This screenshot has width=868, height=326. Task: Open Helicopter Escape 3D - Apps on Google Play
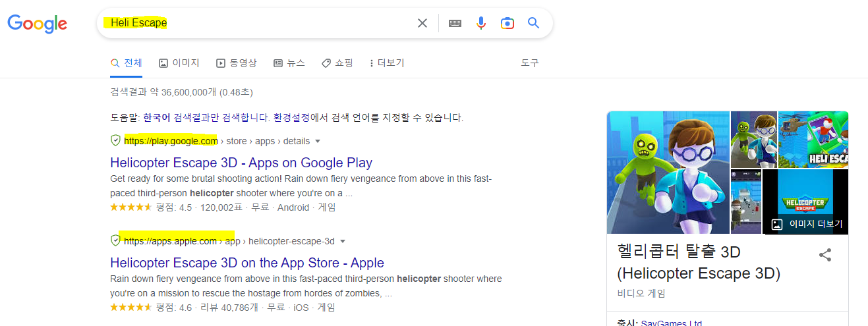tap(241, 162)
